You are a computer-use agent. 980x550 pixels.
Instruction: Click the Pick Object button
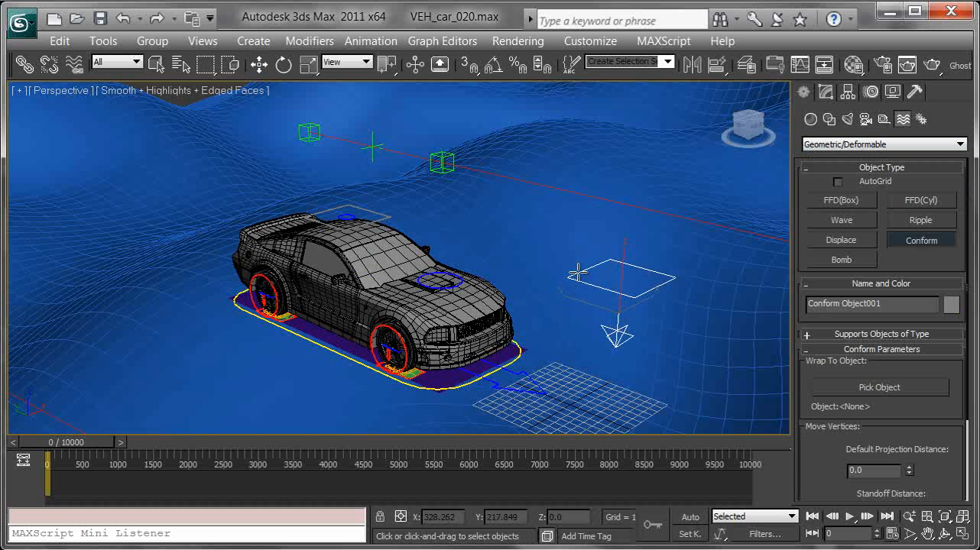[879, 387]
